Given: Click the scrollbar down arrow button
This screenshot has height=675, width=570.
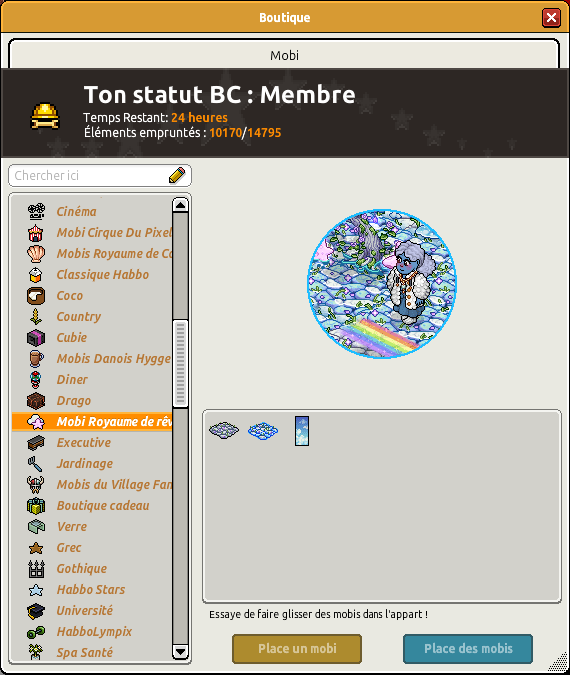Looking at the screenshot, I should [180, 651].
